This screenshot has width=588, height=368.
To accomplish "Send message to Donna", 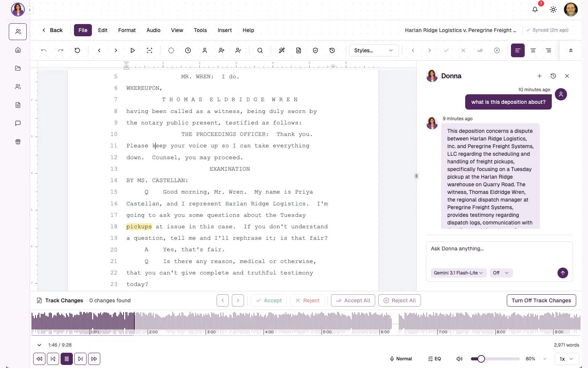I will [563, 273].
